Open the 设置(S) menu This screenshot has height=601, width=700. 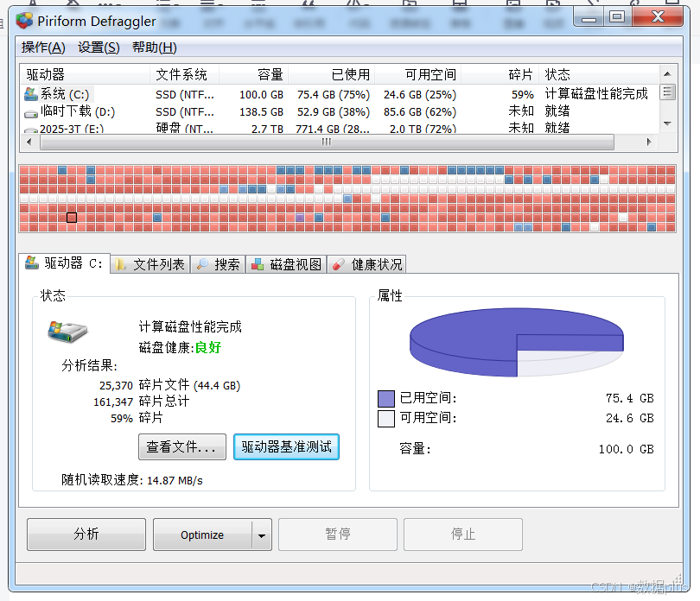99,47
